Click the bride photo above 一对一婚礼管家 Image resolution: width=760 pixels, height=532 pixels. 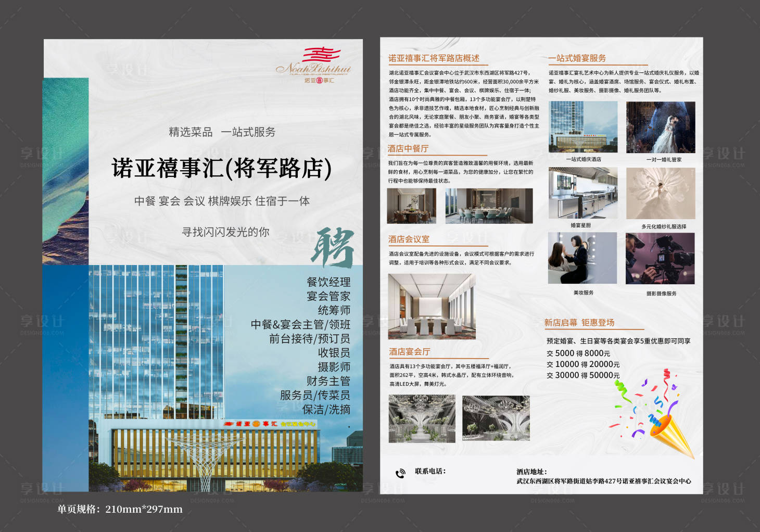[661, 127]
